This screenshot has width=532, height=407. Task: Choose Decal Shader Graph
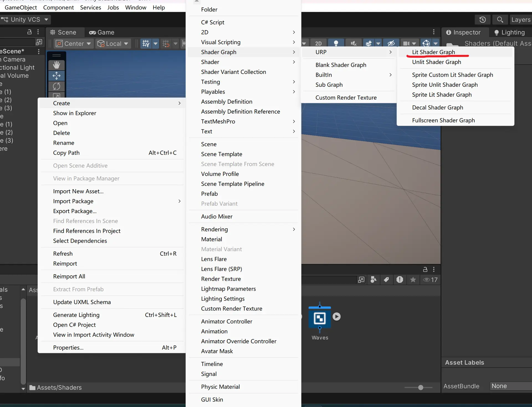456,107
